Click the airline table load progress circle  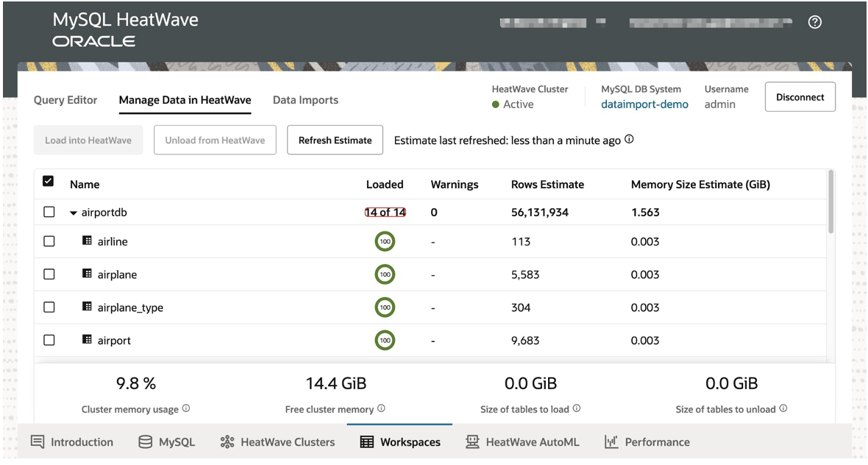coord(385,241)
